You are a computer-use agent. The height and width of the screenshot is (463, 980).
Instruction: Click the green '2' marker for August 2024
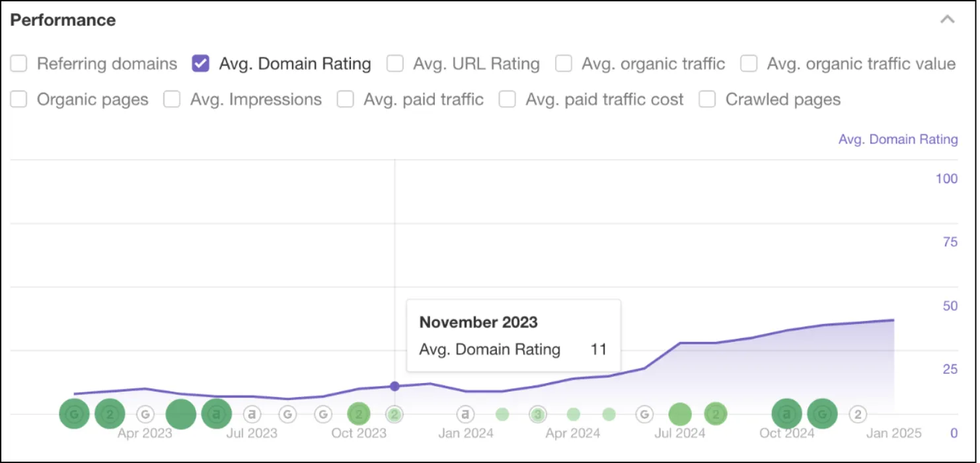point(716,415)
